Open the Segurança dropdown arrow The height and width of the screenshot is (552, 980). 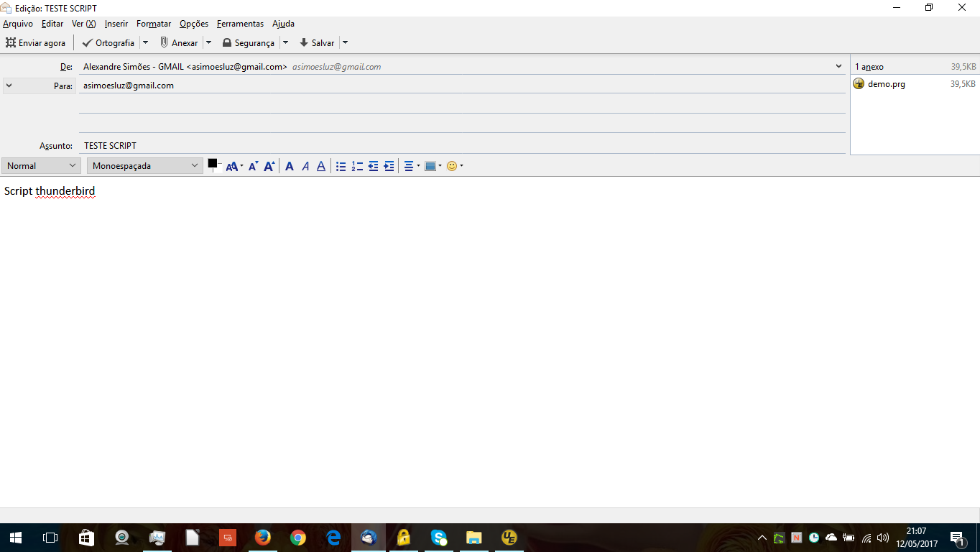coord(285,42)
